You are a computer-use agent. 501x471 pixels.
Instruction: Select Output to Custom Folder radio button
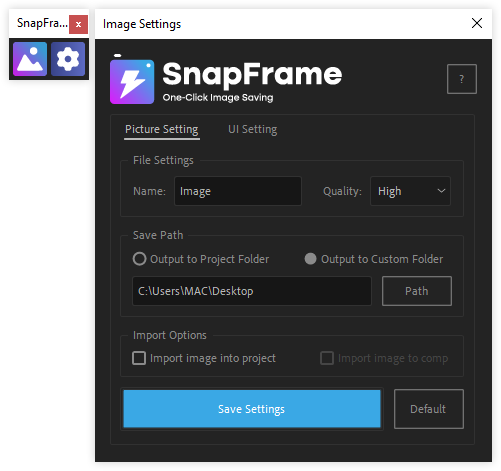(310, 259)
